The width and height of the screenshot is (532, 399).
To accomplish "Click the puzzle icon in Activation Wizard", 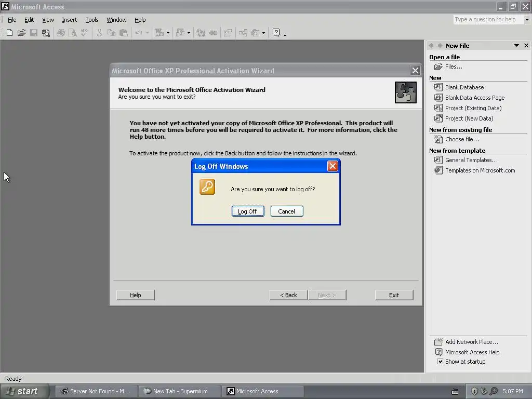I will coord(405,92).
